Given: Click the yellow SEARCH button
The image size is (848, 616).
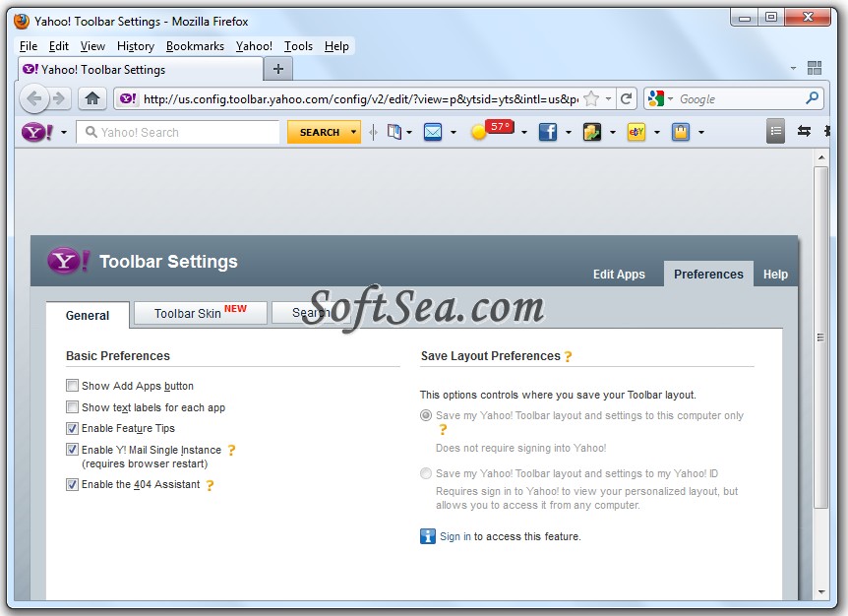Looking at the screenshot, I should (319, 132).
